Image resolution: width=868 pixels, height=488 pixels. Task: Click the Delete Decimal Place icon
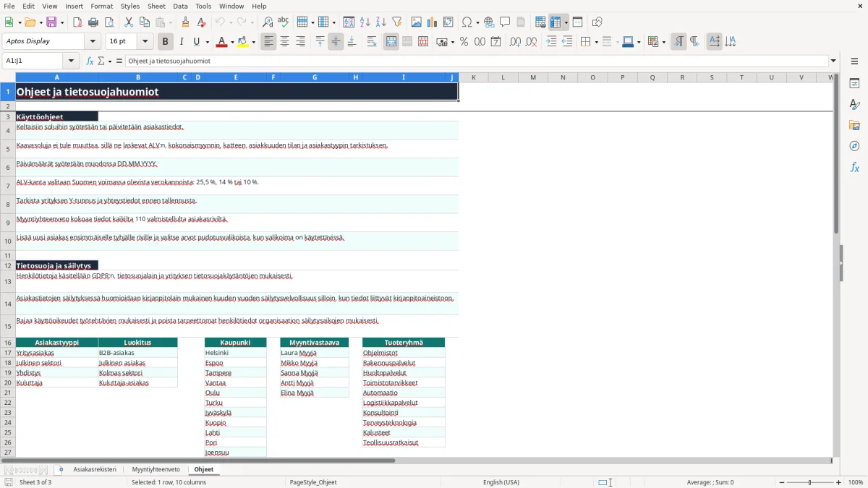[531, 42]
